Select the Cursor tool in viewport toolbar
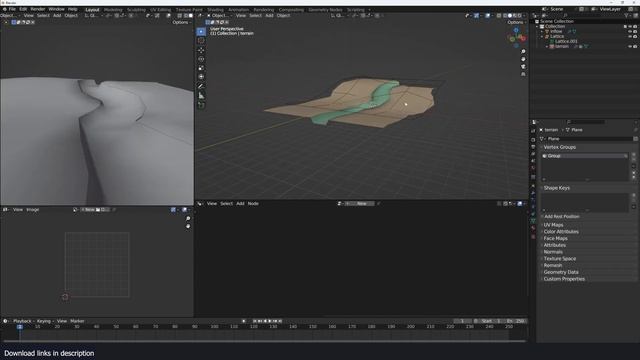This screenshot has width=640, height=360. 201,41
